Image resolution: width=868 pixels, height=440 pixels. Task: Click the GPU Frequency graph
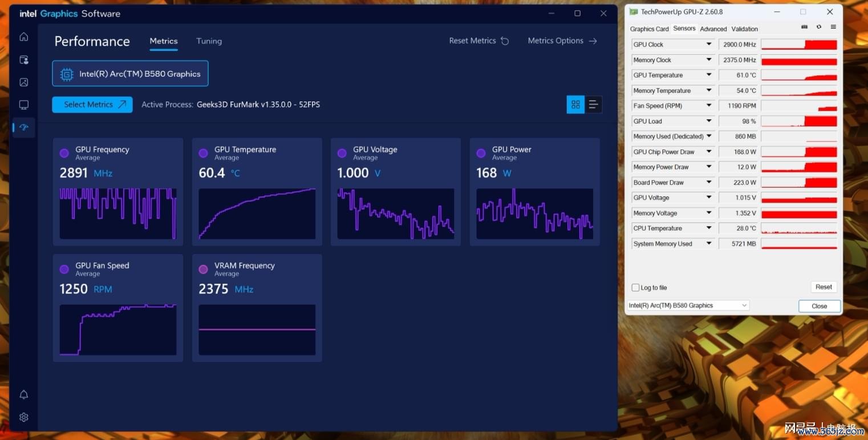(118, 213)
